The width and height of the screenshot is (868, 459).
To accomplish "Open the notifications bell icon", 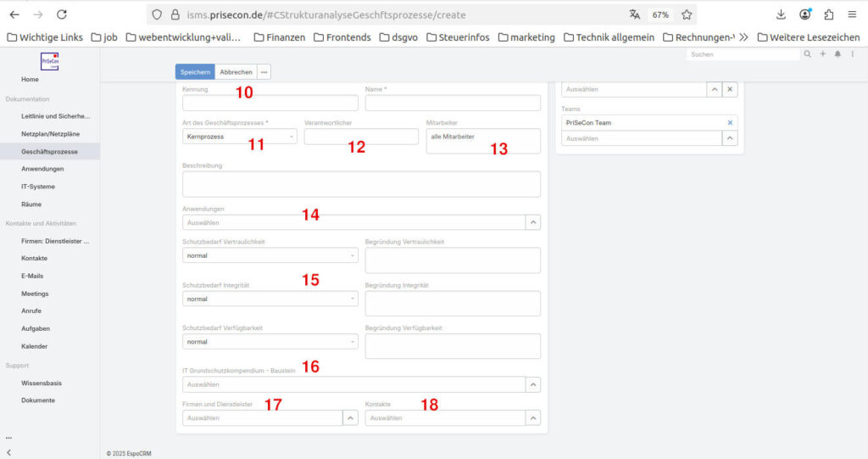I will tap(837, 53).
